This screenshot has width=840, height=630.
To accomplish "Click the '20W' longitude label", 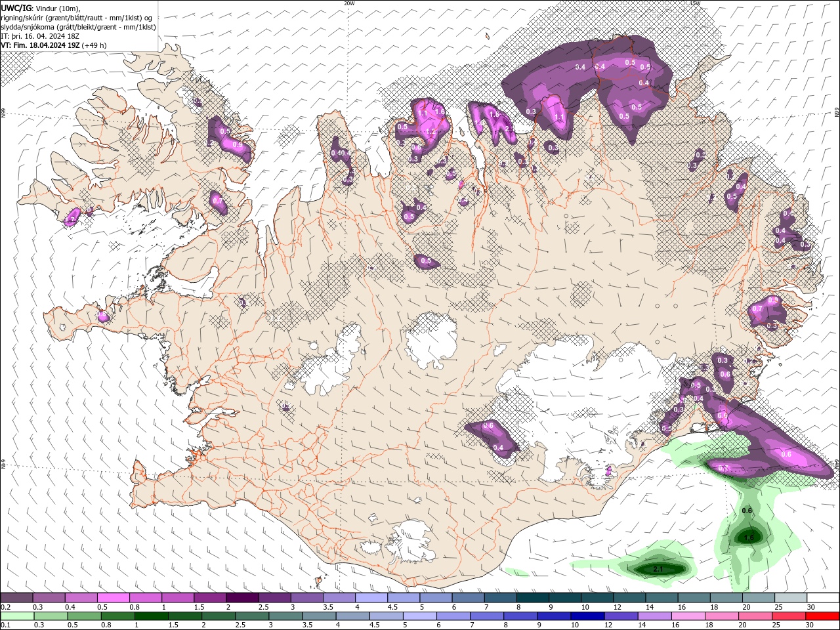I will click(x=349, y=3).
